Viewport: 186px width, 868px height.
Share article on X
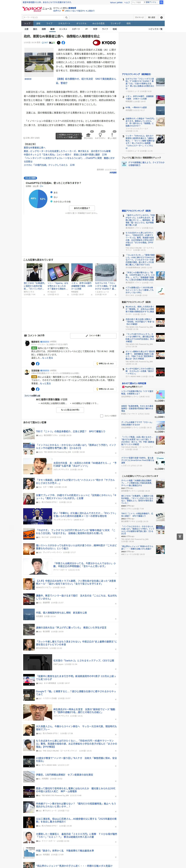[x=59, y=43]
